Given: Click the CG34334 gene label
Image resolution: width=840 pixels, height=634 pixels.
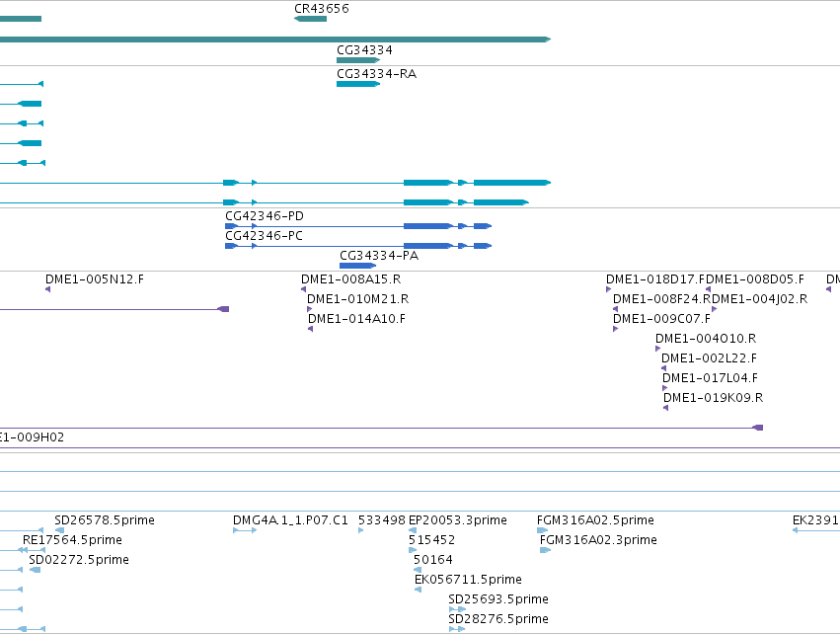Looking at the screenshot, I should point(364,49).
